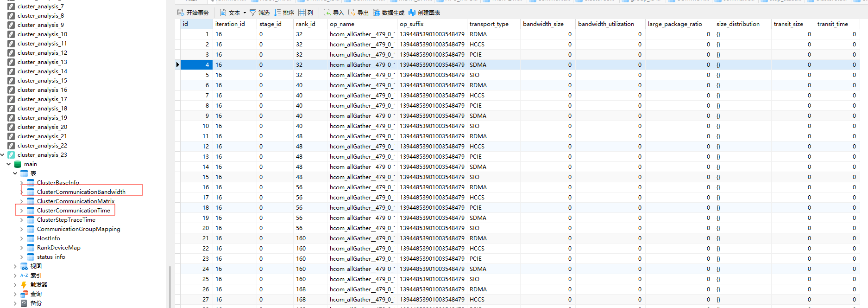This screenshot has width=868, height=308.
Task: Click the rank_id column header
Action: tap(310, 24)
